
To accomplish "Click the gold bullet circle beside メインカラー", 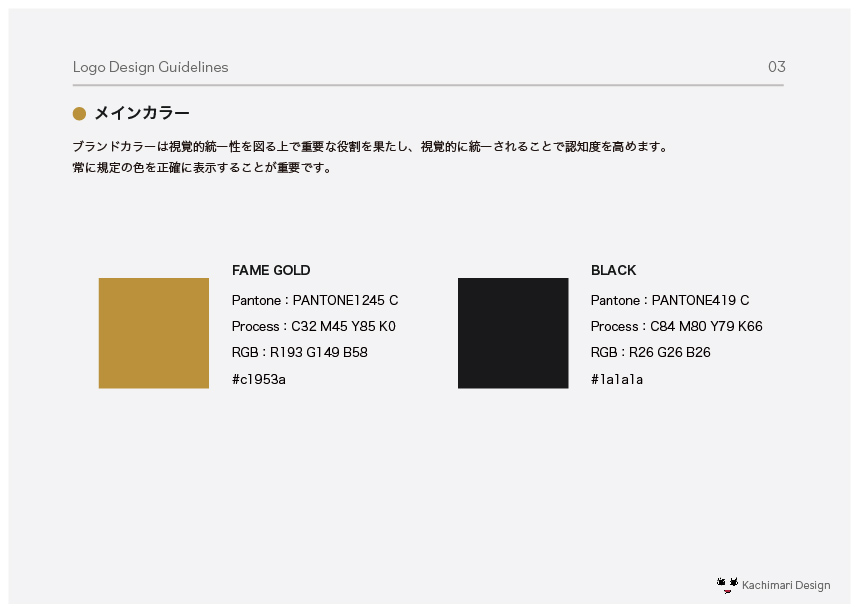I will [80, 113].
